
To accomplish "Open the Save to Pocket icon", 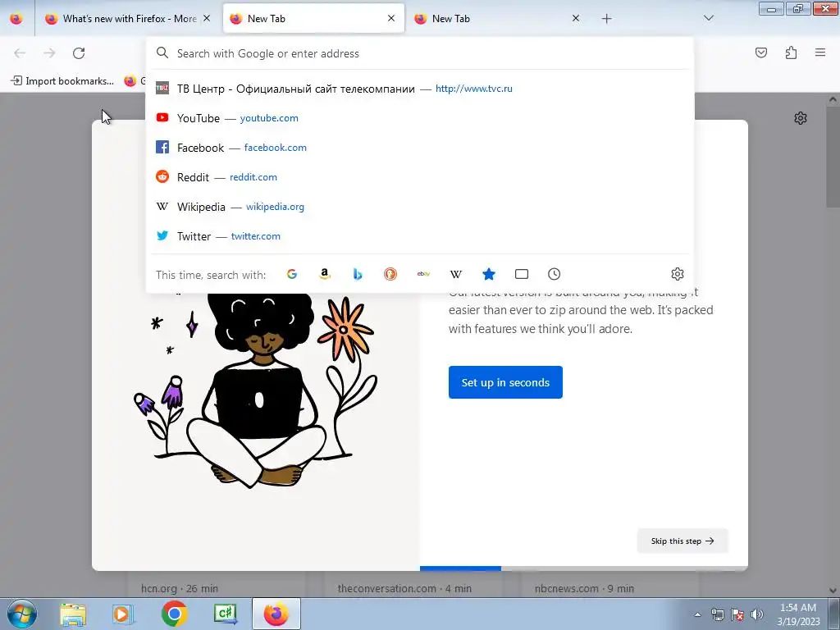I will [761, 52].
